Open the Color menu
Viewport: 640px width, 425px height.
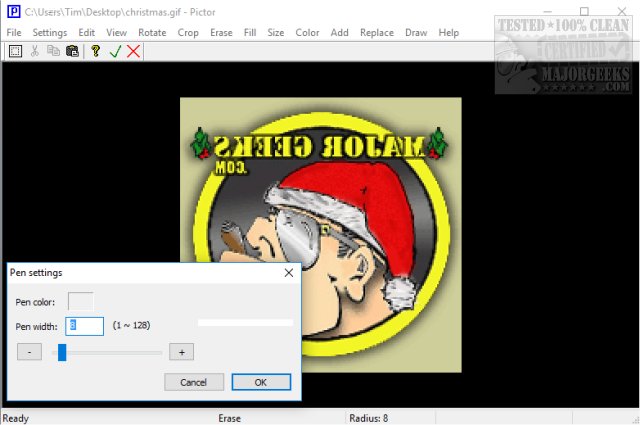click(x=307, y=33)
